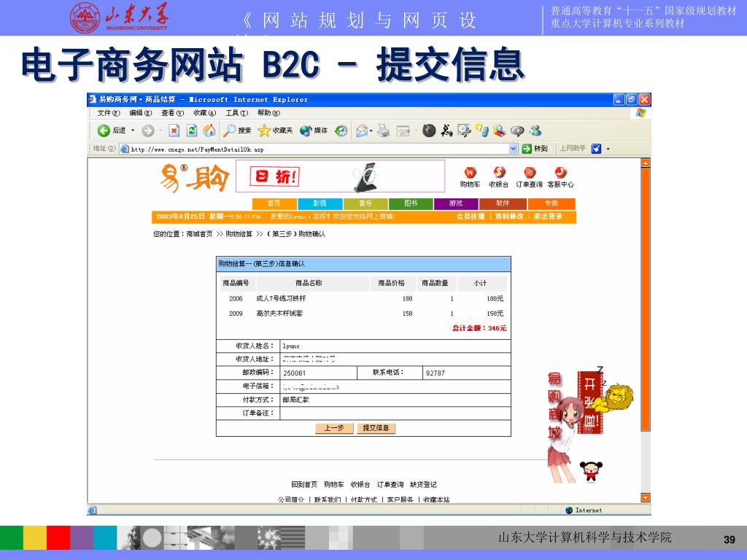Open the Messenger two-people icon
Image resolution: width=747 pixels, height=560 pixels.
[535, 131]
